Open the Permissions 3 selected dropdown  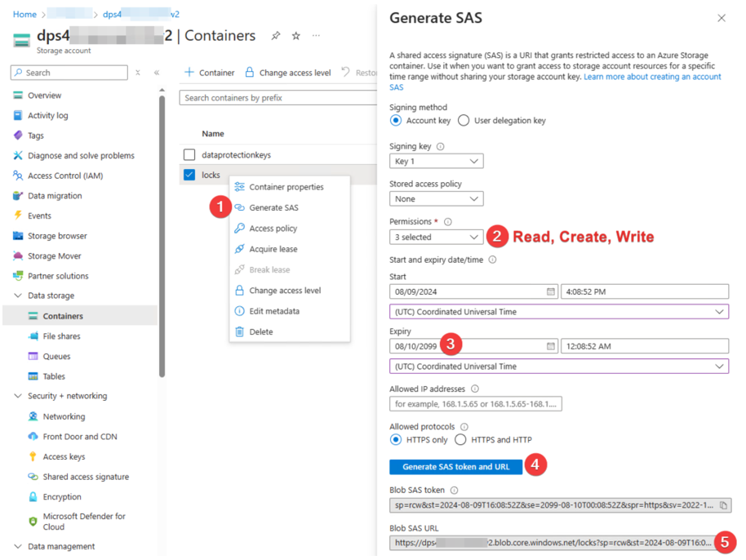tap(437, 237)
